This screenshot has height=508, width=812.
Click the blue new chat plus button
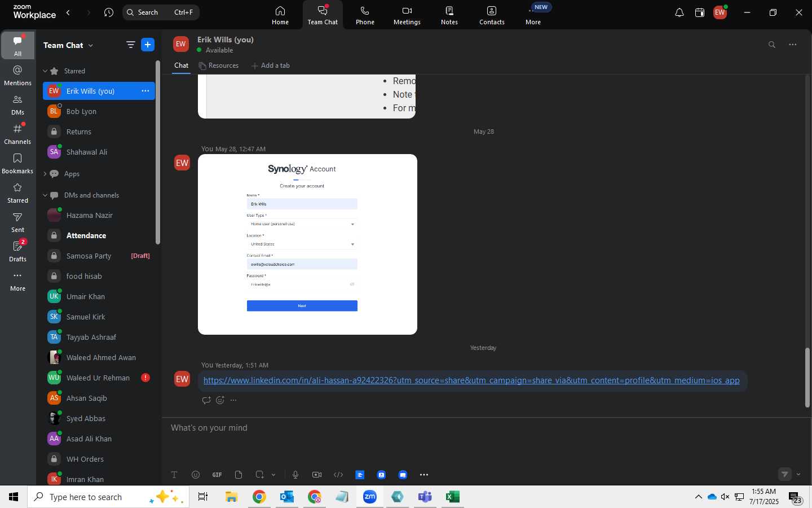[x=148, y=45]
